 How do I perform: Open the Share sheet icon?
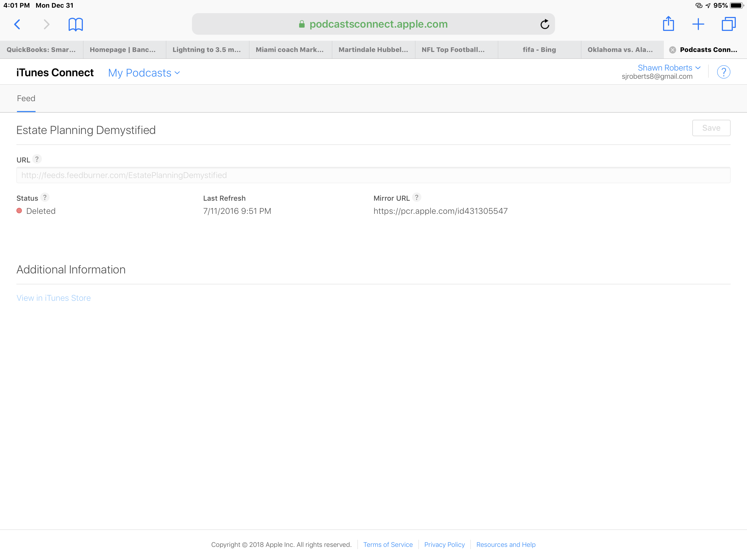[668, 24]
